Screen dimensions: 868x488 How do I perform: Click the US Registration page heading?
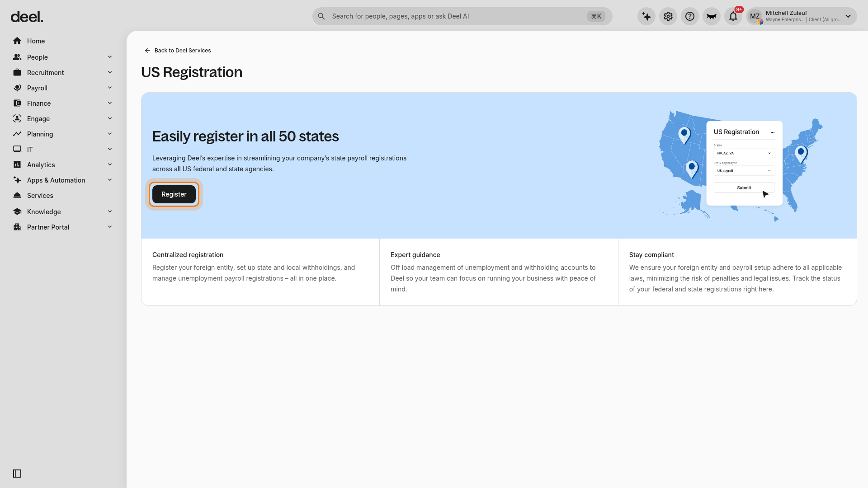point(192,72)
